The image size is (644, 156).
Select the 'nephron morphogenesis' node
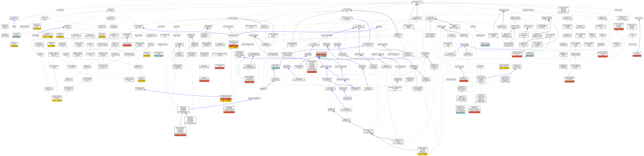tap(343, 79)
